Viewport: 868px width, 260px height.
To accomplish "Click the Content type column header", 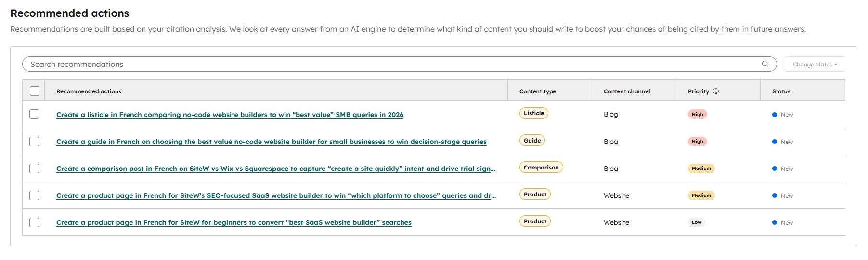I will click(537, 91).
